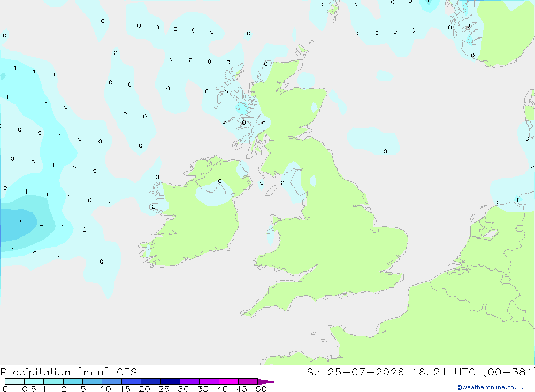This screenshot has width=535, height=392.
Task: Click the legend value 50
Action: pos(261,389)
